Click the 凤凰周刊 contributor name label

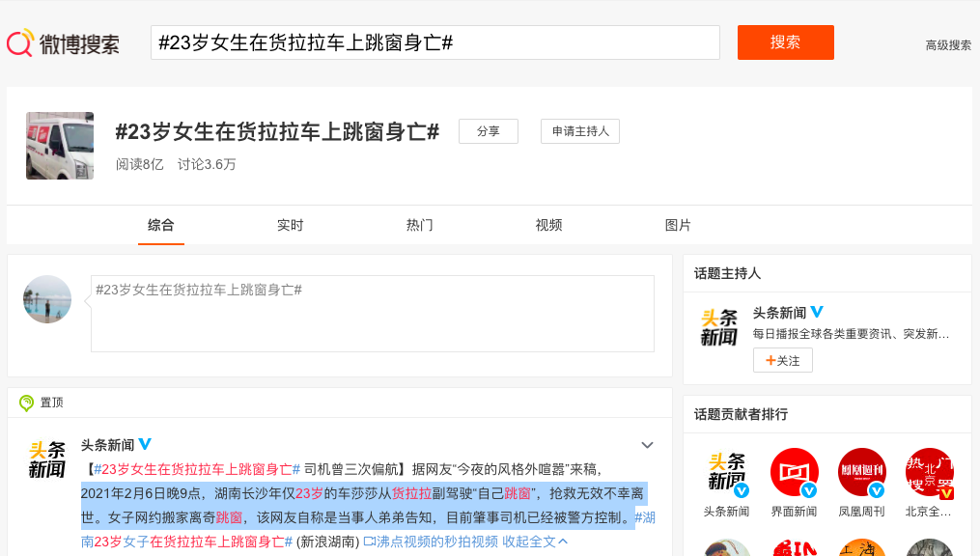point(861,512)
